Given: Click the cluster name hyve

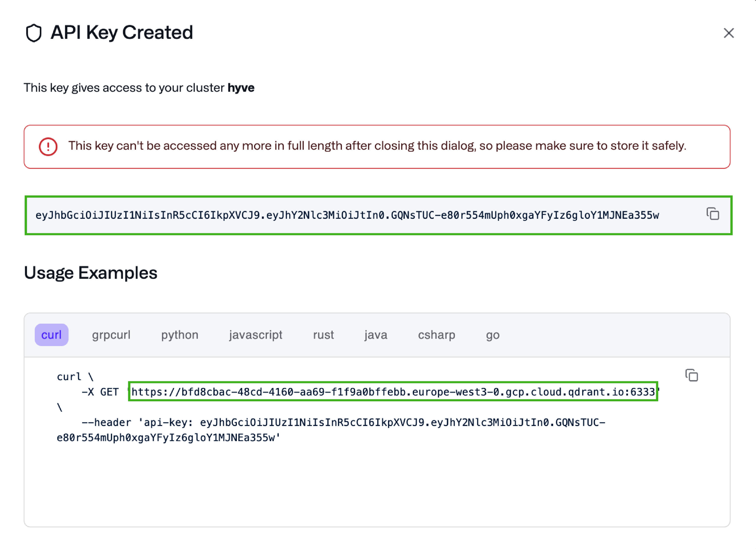Looking at the screenshot, I should tap(241, 88).
